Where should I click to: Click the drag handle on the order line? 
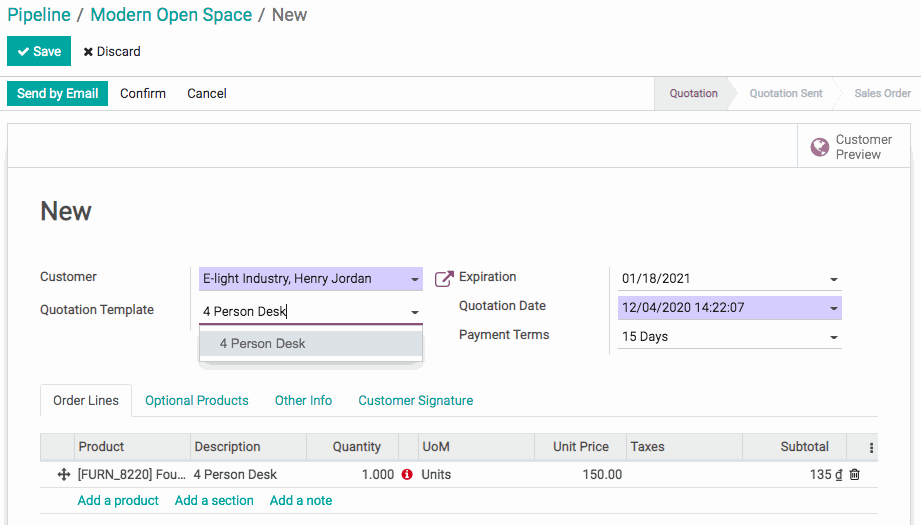(64, 475)
